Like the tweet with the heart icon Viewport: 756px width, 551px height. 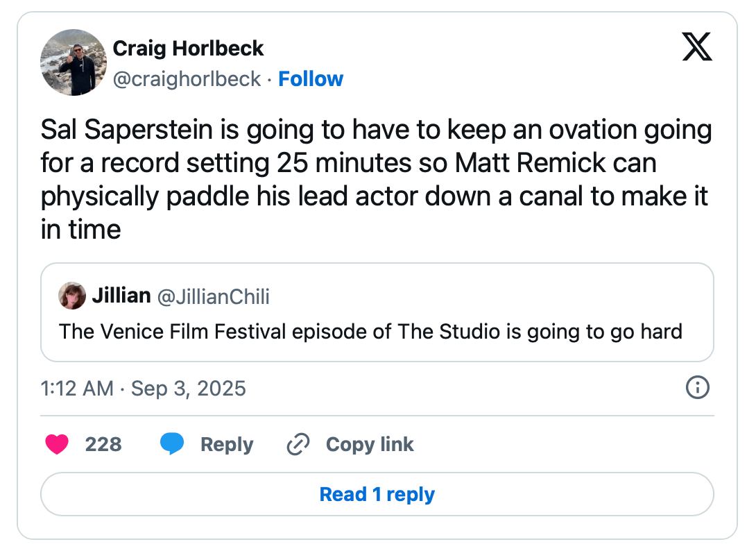(x=57, y=444)
